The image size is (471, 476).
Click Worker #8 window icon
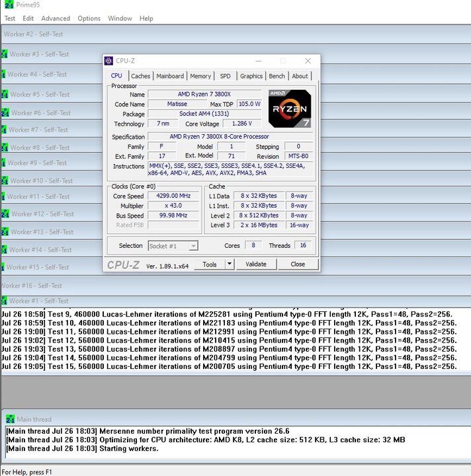pos(5,147)
